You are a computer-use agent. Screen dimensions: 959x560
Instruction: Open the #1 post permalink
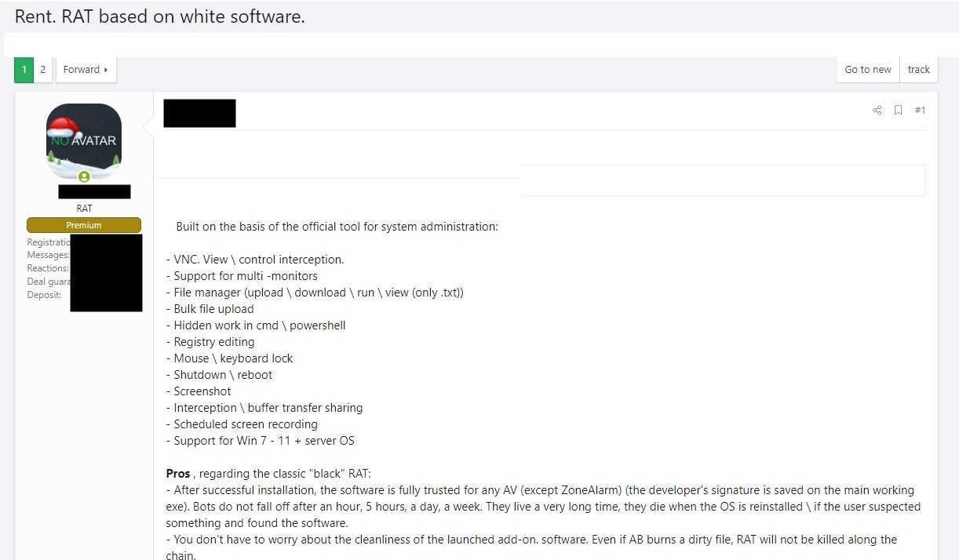tap(920, 111)
